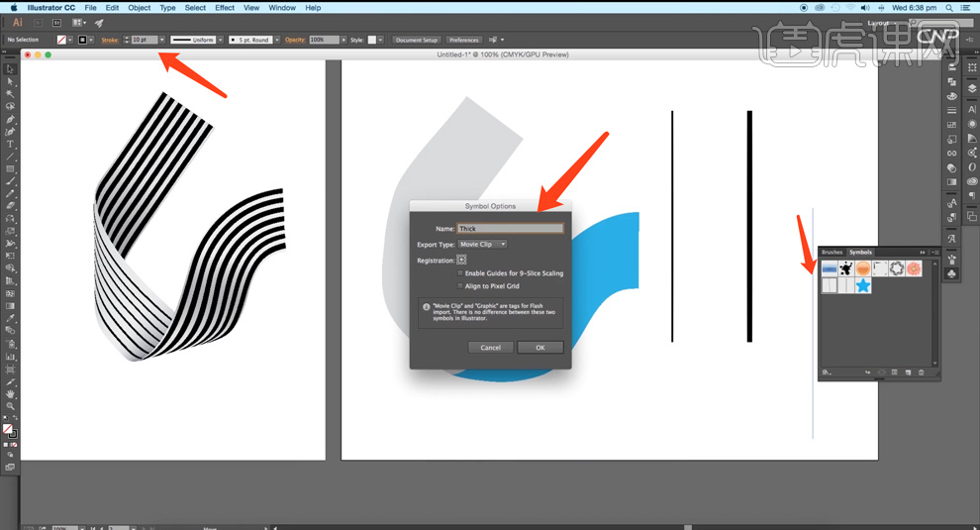Open the Object menu
This screenshot has width=980, height=530.
(140, 8)
